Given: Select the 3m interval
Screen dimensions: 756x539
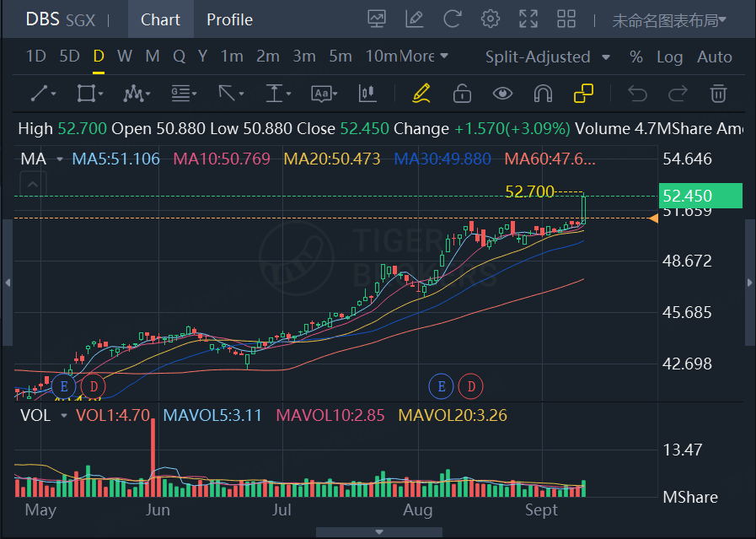Looking at the screenshot, I should [x=304, y=57].
